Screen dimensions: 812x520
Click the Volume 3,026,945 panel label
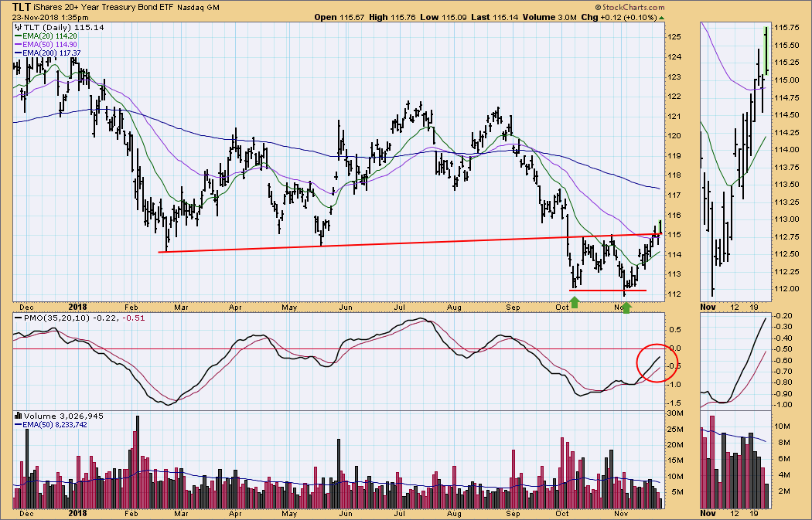pyautogui.click(x=63, y=416)
